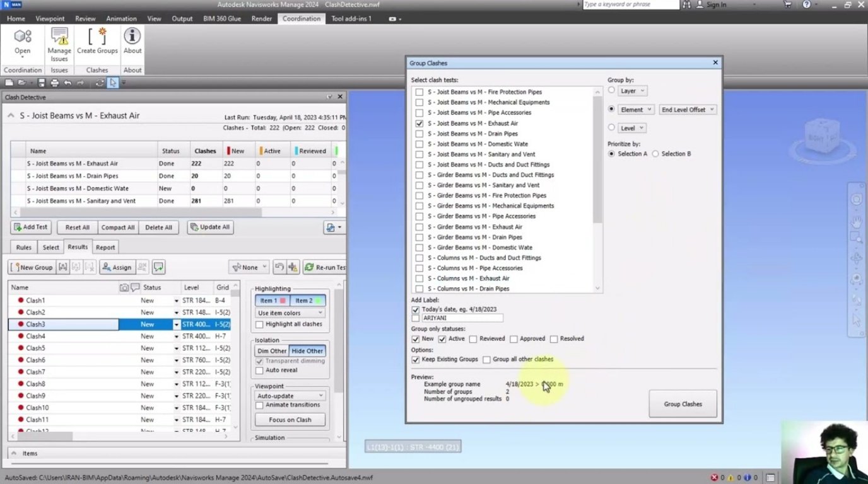The width and height of the screenshot is (868, 484).
Task: Click the Group Clashes button
Action: pyautogui.click(x=683, y=404)
